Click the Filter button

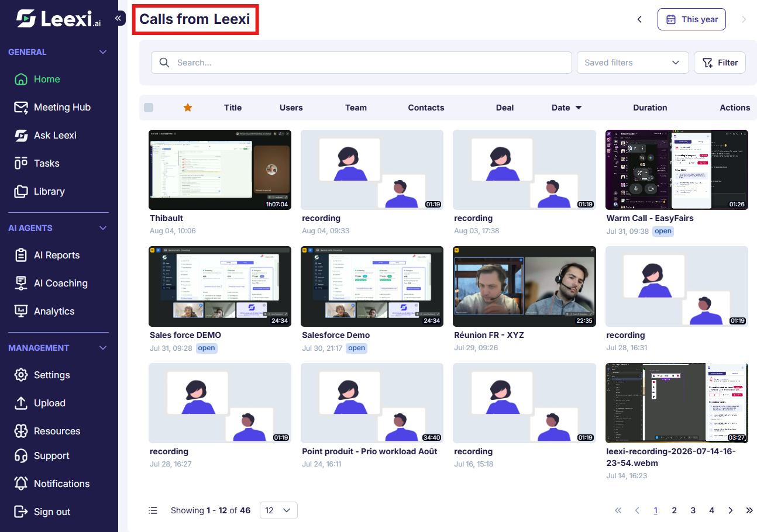[720, 63]
